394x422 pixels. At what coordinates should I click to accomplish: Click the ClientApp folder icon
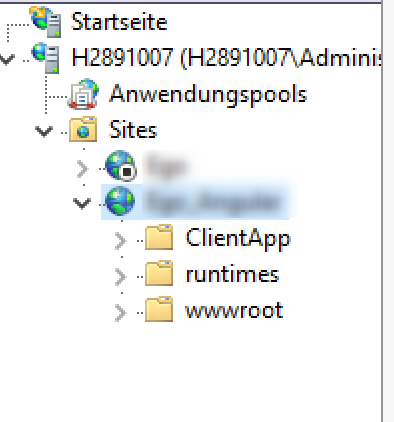coord(159,237)
